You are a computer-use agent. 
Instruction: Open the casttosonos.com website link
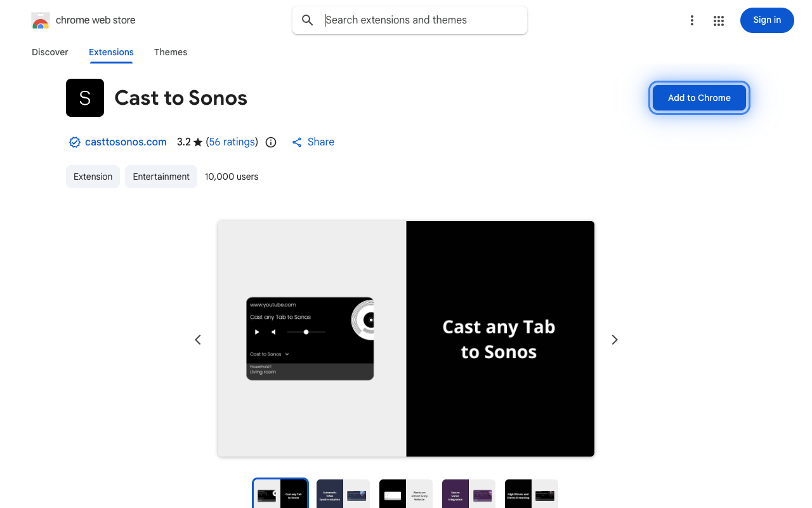(126, 142)
